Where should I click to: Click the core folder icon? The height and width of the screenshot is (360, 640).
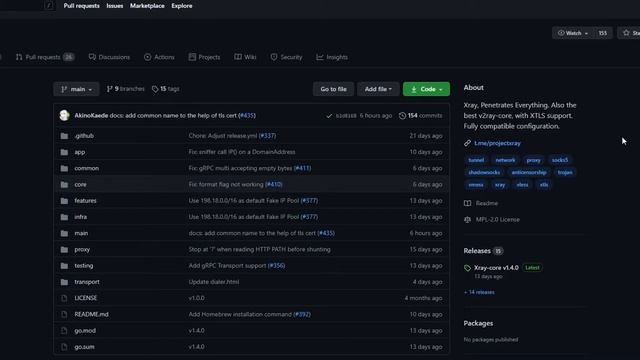tap(64, 184)
